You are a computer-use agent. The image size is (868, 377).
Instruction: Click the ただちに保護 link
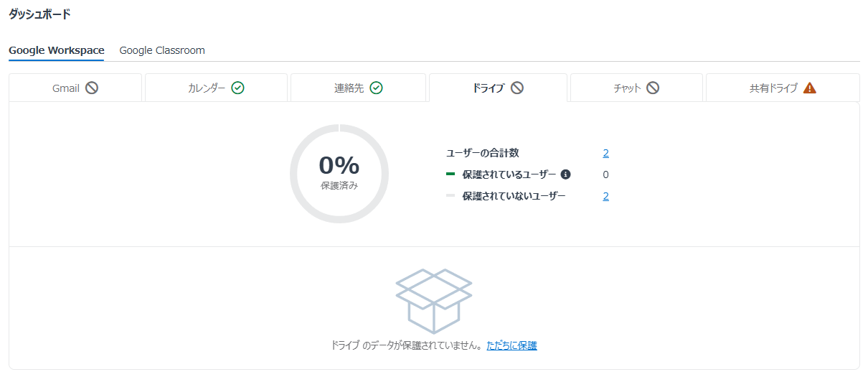pos(511,345)
